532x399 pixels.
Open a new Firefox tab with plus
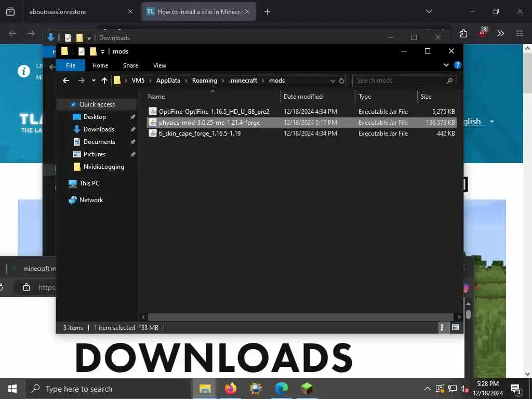click(268, 12)
